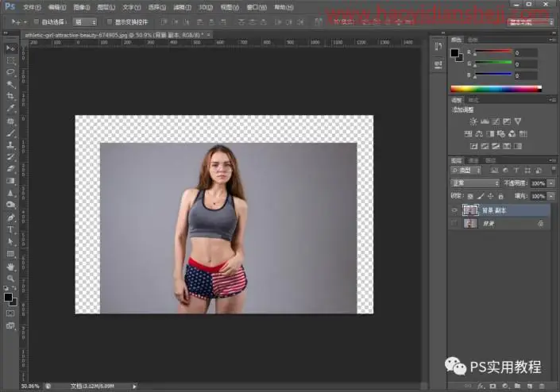Select the Eyedropper tool
Image resolution: width=560 pixels, height=392 pixels.
[10, 109]
